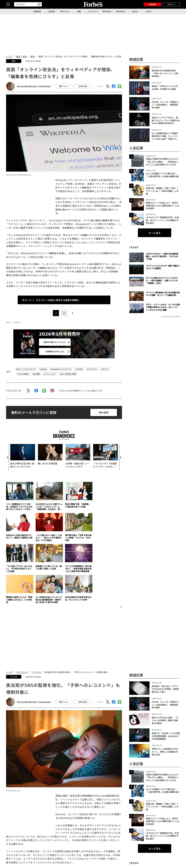Open 新着記事 in the navigation bar
The width and height of the screenshot is (186, 868).
click(x=37, y=11)
